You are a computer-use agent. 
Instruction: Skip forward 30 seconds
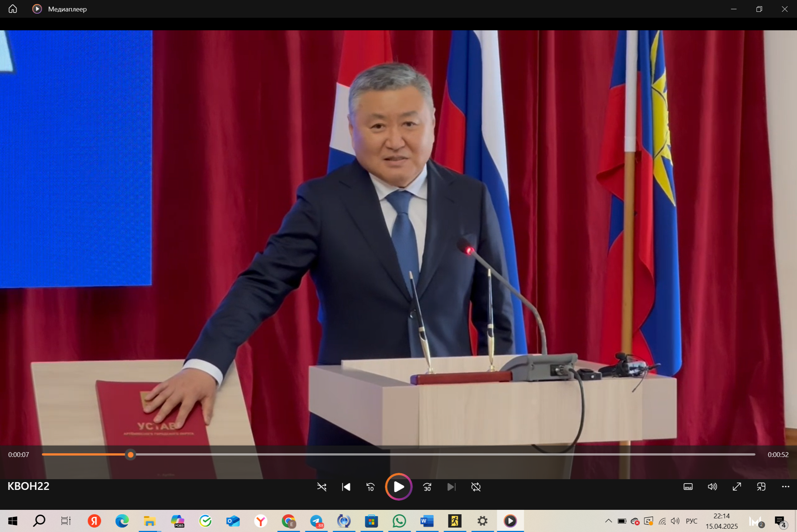[427, 487]
